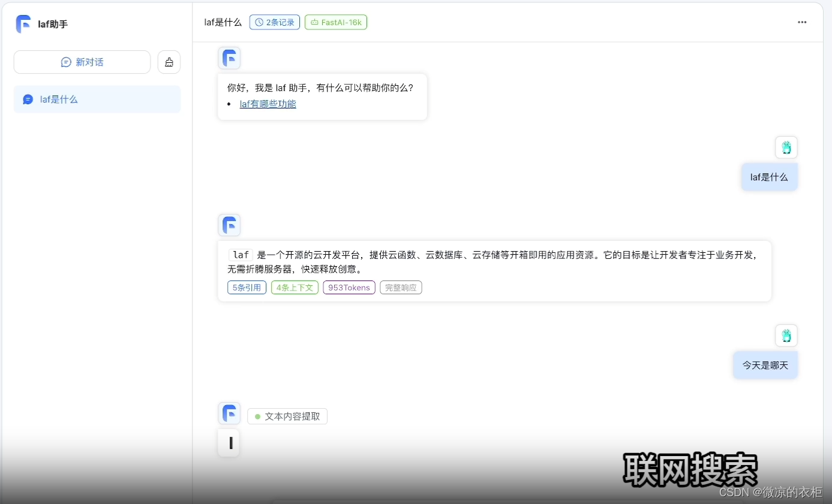Select the broom icon to clear chat history
The image size is (832, 504).
[x=169, y=62]
